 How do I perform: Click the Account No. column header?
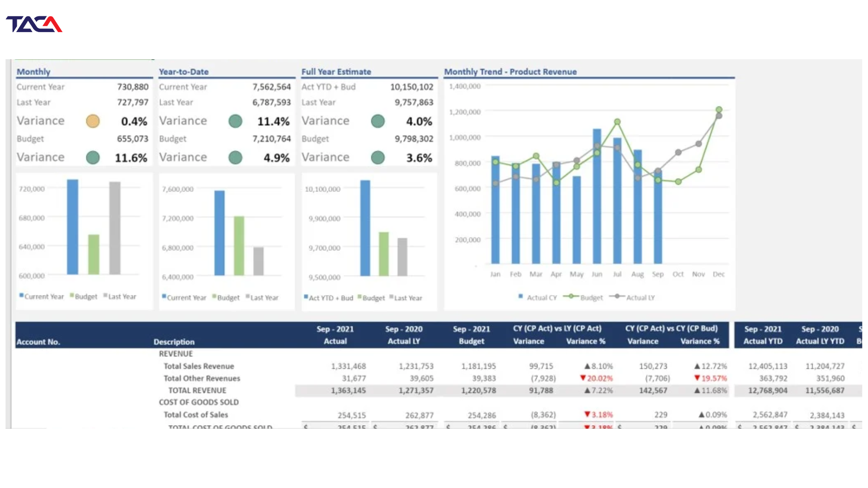click(38, 342)
